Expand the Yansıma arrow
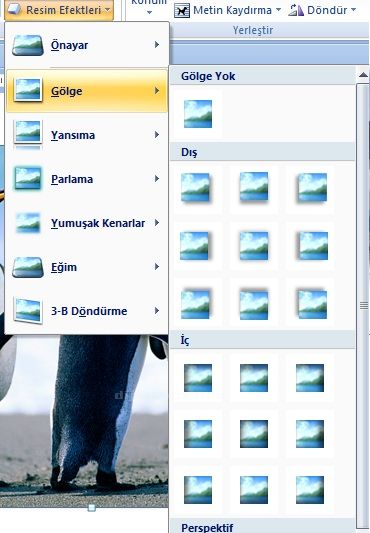370x533 pixels. (157, 135)
